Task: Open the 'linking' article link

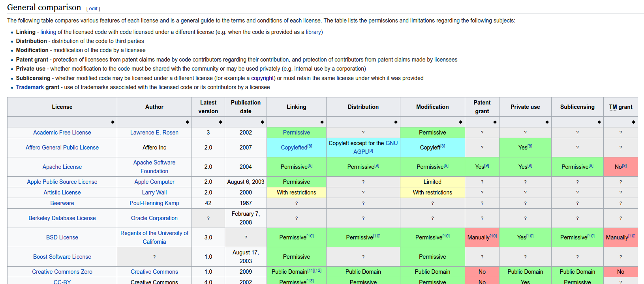Action: coord(48,32)
